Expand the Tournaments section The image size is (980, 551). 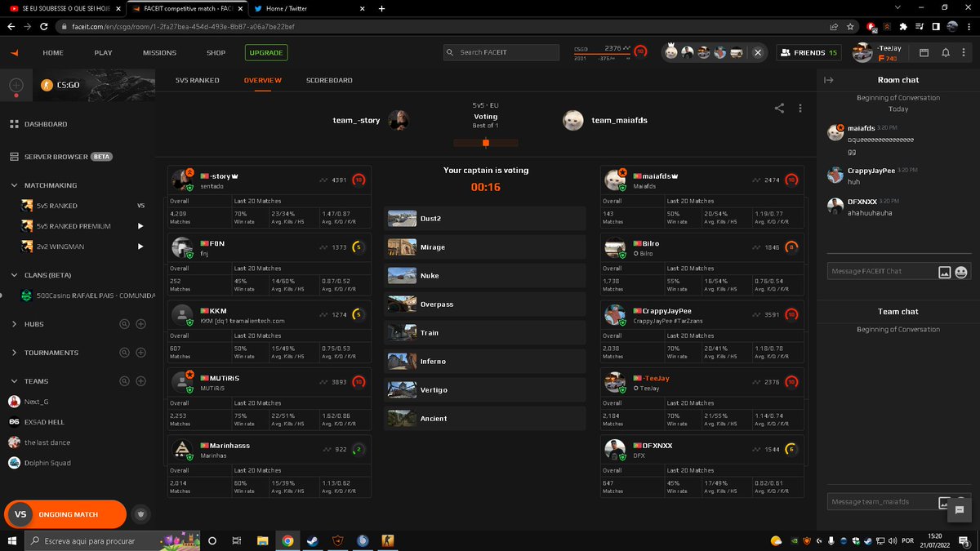(15, 353)
